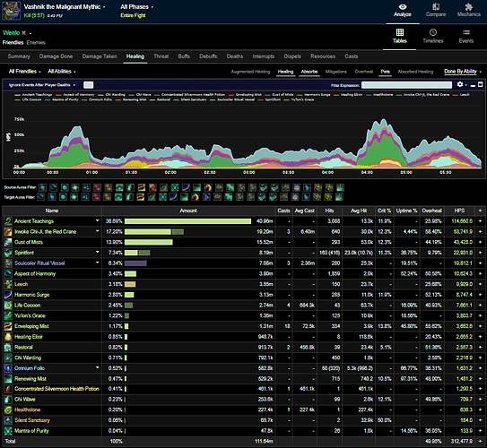
Task: Sort table by the Overheal column
Action: (431, 211)
